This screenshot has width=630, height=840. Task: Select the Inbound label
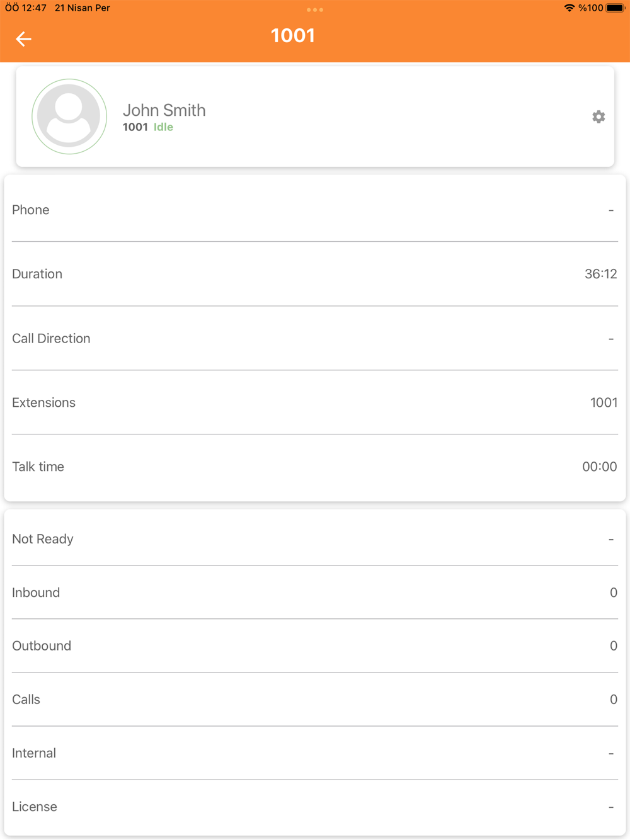[36, 593]
